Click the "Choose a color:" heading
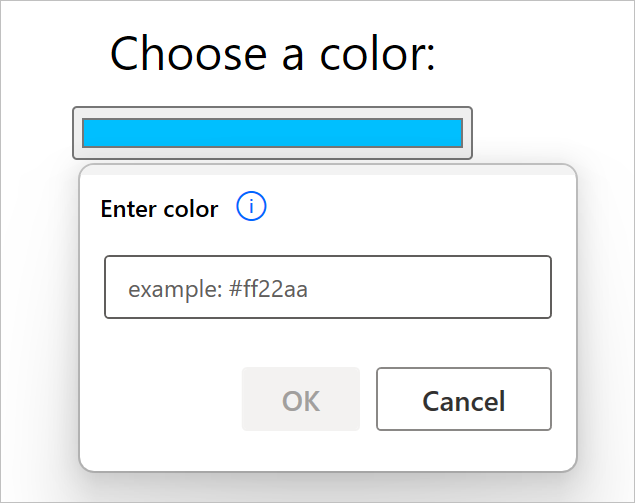The width and height of the screenshot is (635, 503). pyautogui.click(x=273, y=53)
